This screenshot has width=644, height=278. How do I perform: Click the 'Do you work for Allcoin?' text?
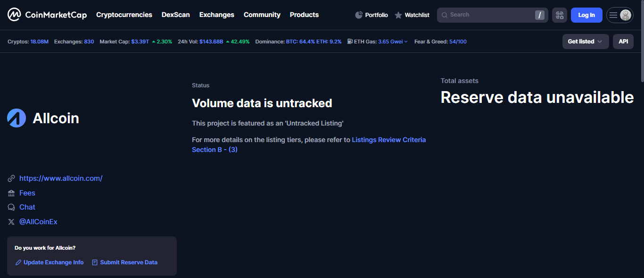coord(45,248)
